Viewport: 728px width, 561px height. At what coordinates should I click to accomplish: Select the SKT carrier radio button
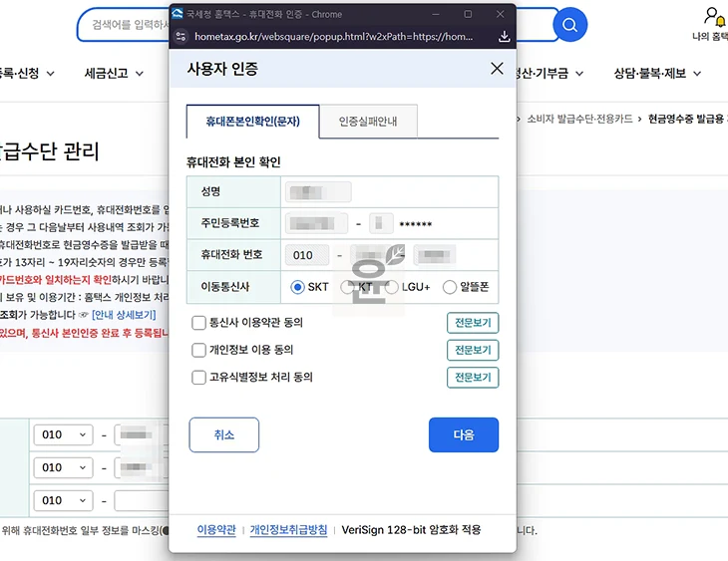pos(297,287)
